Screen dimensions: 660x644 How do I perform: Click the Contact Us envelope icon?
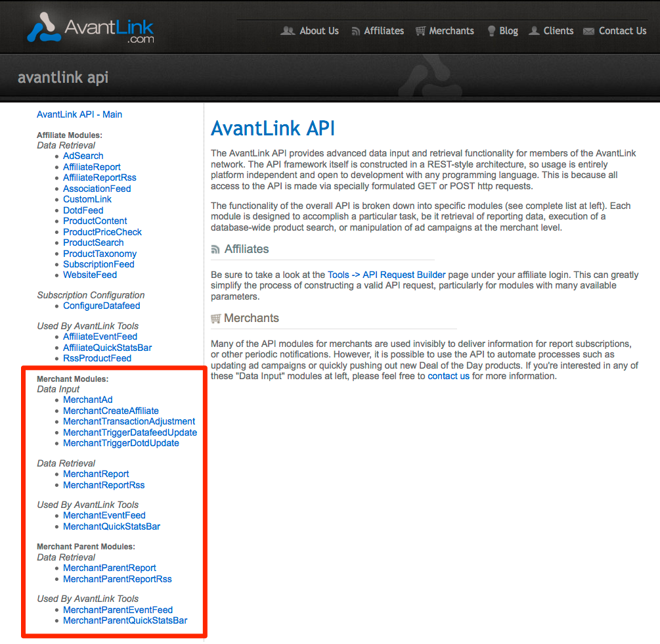pyautogui.click(x=589, y=31)
